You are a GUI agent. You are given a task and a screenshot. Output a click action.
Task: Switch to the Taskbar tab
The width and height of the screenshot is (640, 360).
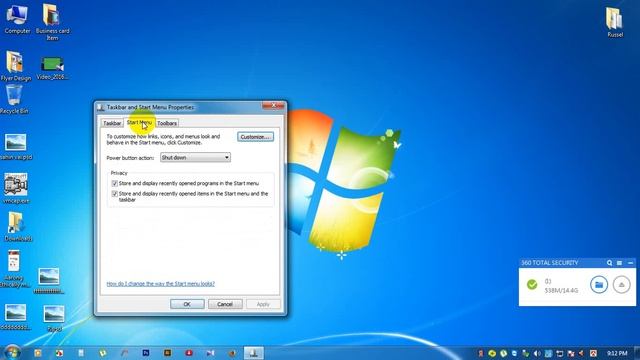click(112, 123)
